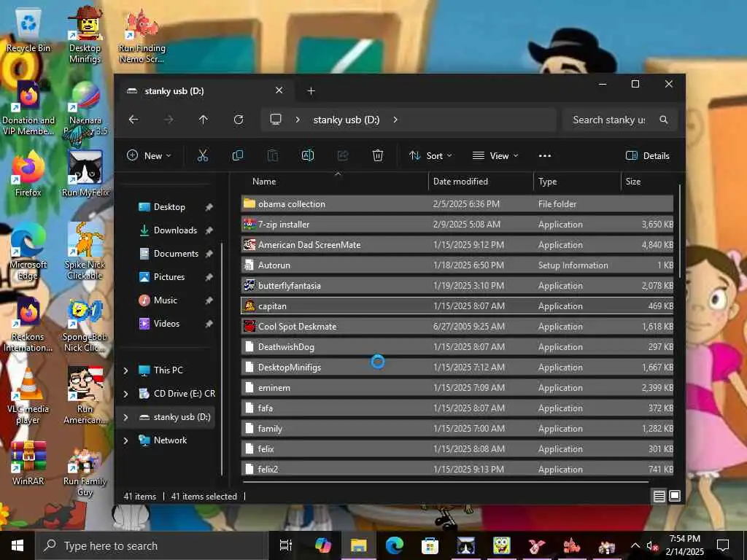
Task: Select the Run Finding Nemo desktop shortcut
Action: [x=142, y=36]
